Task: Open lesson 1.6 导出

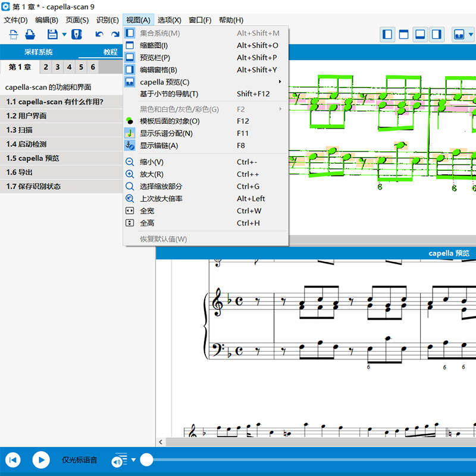Action: (x=61, y=172)
